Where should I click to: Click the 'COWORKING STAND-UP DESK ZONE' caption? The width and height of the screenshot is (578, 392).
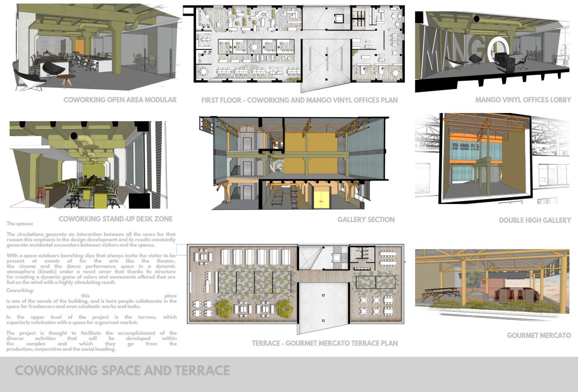pyautogui.click(x=115, y=219)
